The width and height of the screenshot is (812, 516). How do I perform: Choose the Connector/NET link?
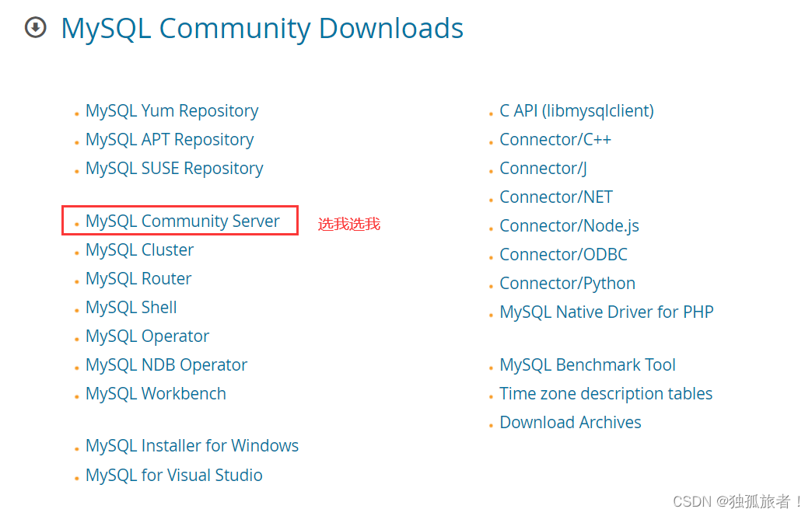(556, 197)
